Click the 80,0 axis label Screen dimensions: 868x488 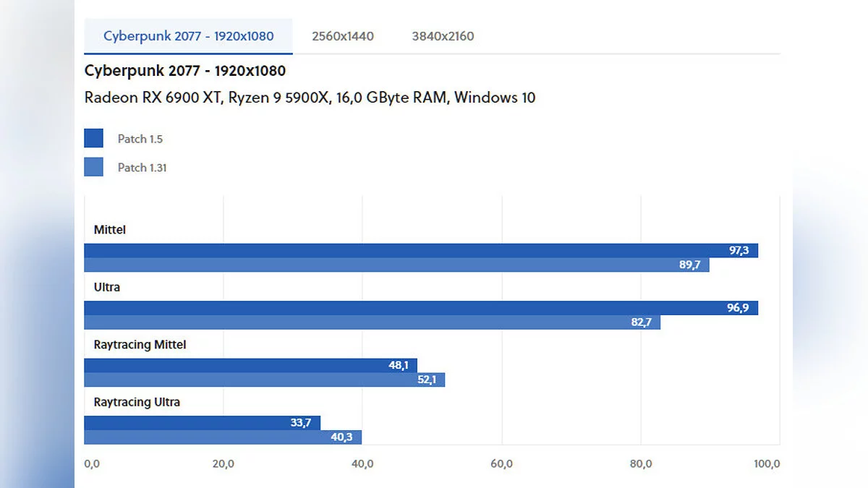coord(641,464)
